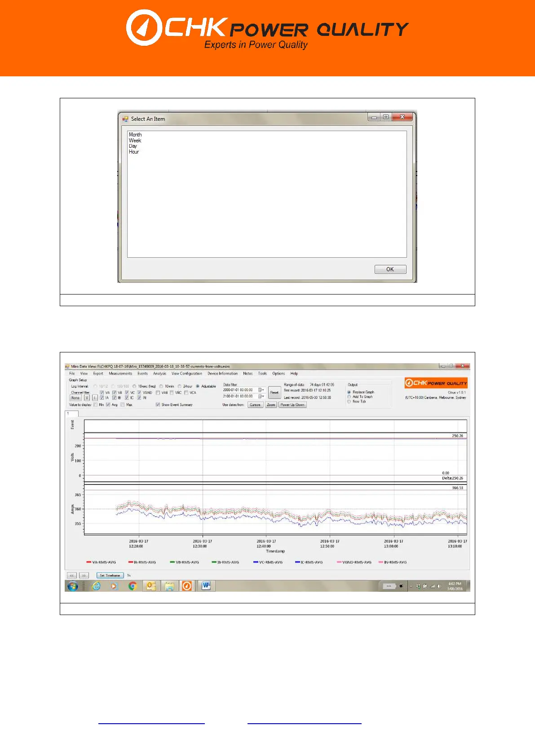Switch to graph tab 1
535x756 pixels.
72,413
